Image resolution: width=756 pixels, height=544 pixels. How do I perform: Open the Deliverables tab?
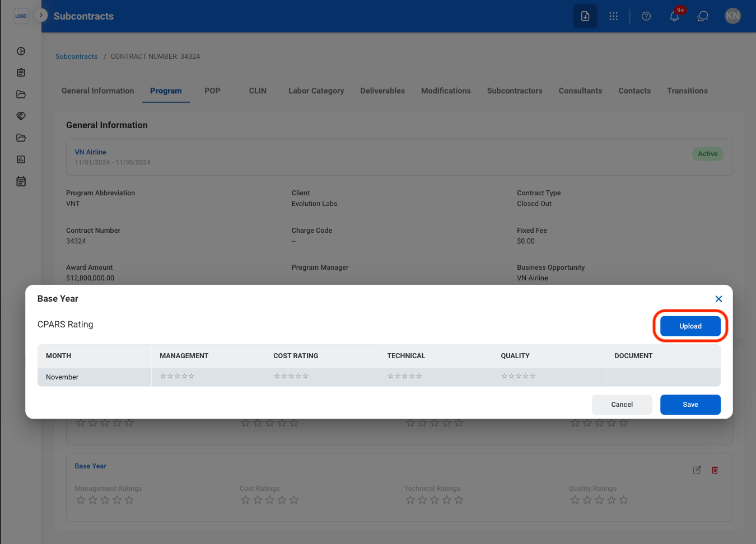382,91
